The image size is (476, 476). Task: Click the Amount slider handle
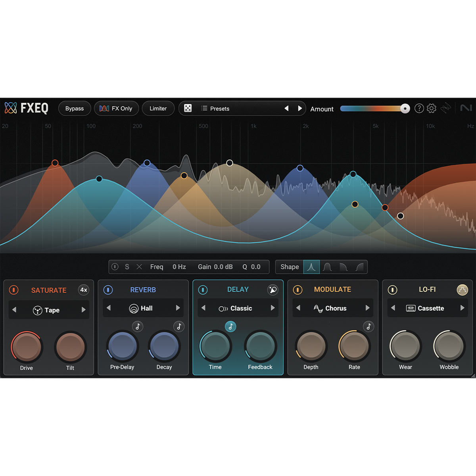(x=405, y=108)
